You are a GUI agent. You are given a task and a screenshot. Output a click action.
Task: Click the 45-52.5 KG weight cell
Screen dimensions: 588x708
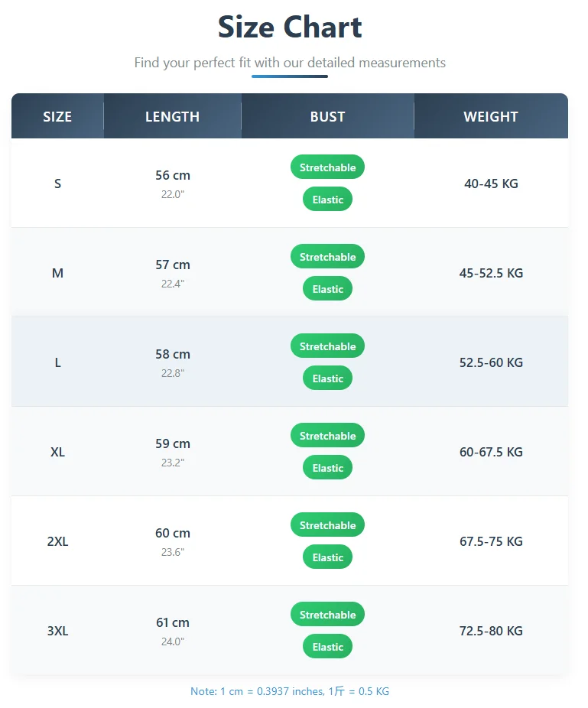pyautogui.click(x=491, y=273)
